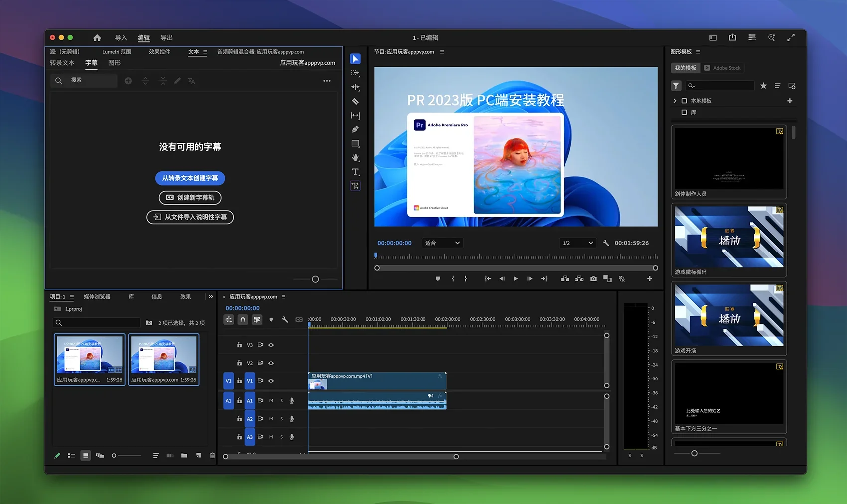Viewport: 847px width, 504px height.
Task: Click the caption search field
Action: 84,80
